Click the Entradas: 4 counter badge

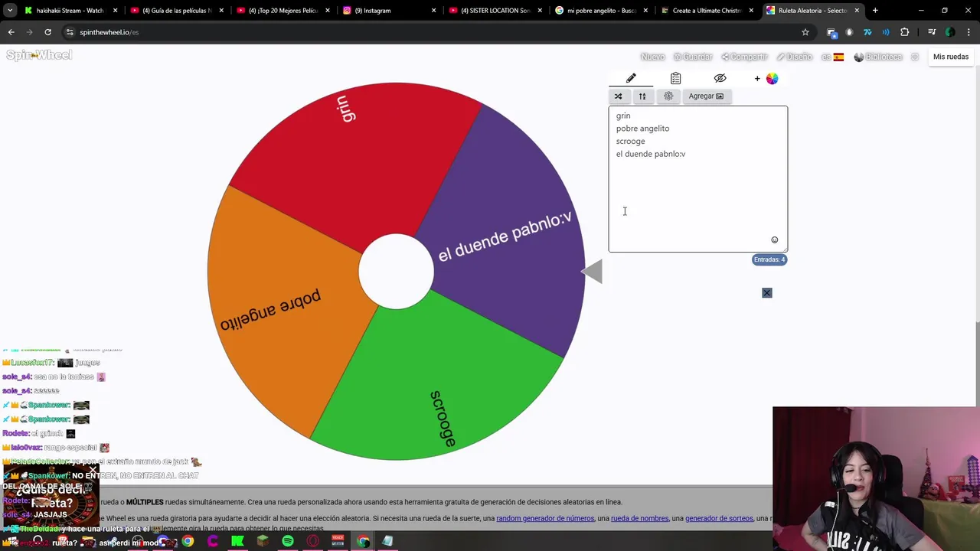click(769, 259)
